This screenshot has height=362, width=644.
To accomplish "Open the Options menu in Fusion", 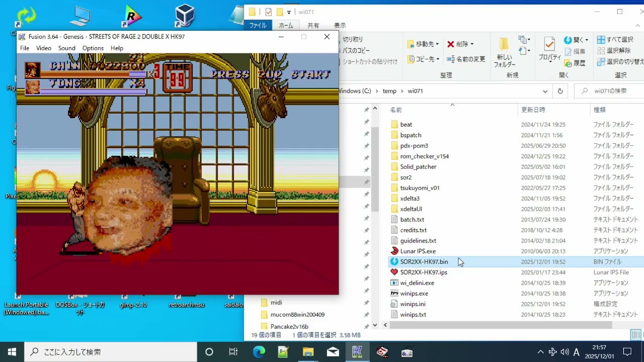I will 93,48.
